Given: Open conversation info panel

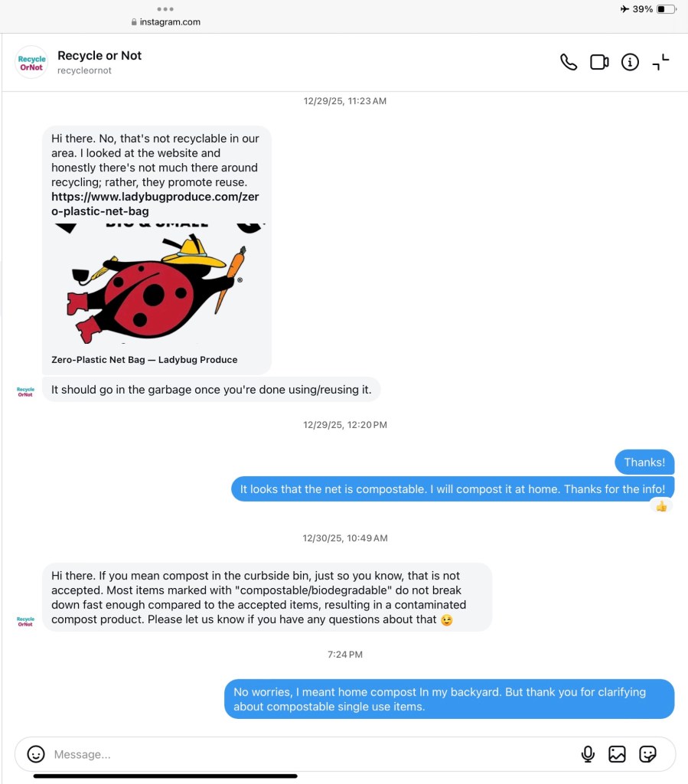Looking at the screenshot, I should pyautogui.click(x=630, y=62).
